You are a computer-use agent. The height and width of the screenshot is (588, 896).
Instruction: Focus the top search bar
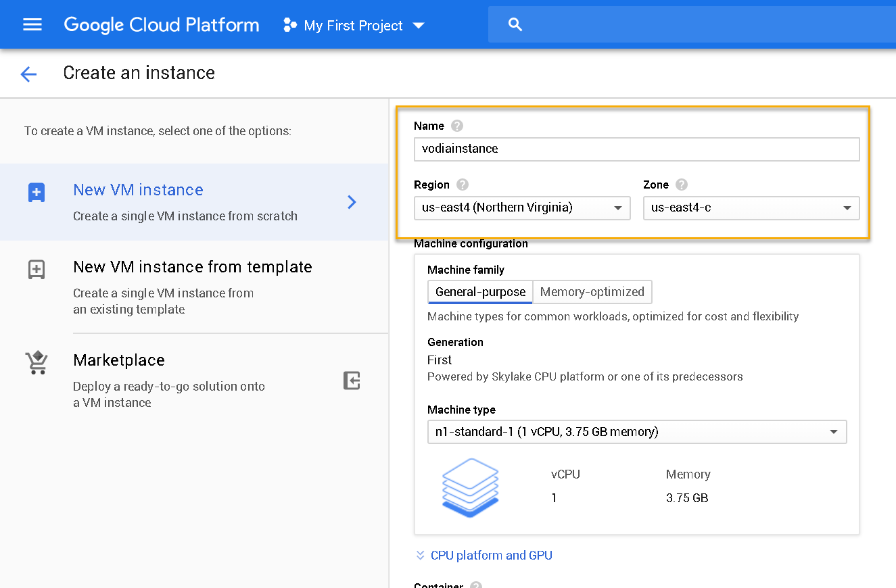(692, 25)
